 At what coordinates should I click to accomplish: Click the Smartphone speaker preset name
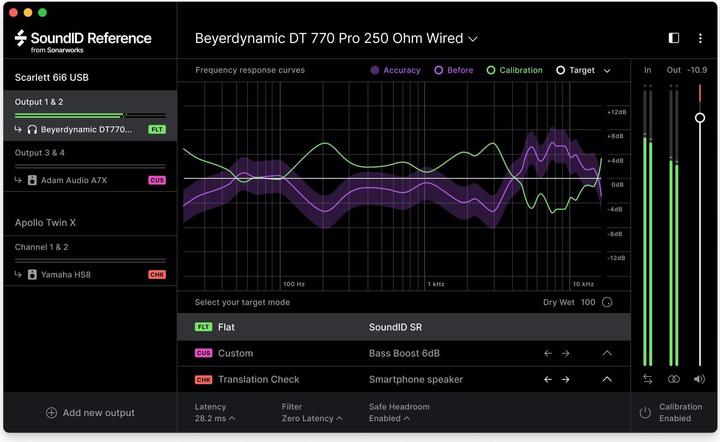click(x=416, y=380)
